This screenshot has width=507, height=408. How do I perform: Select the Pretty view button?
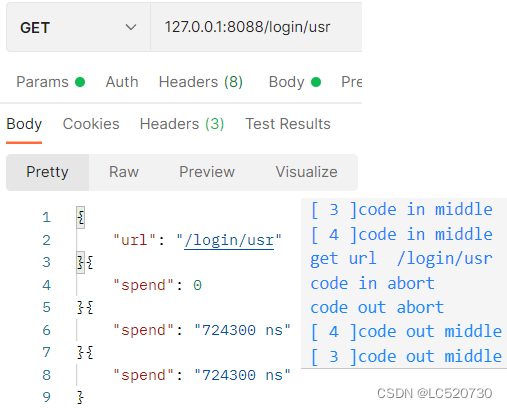click(x=47, y=172)
